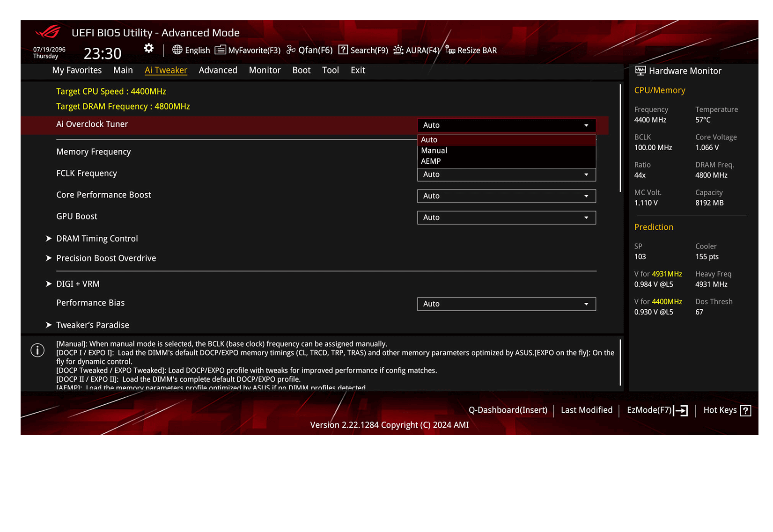Open the Search(F9) tool
This screenshot has width=773, height=532.
(343, 50)
